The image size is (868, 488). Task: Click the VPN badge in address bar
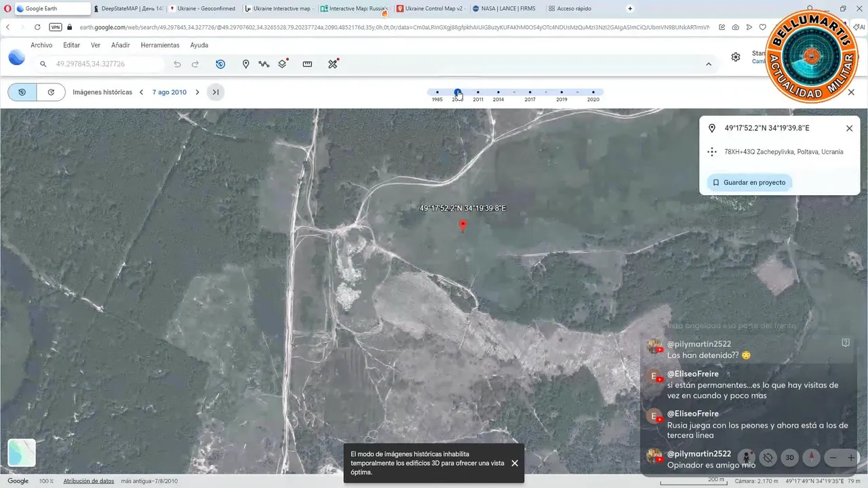(x=56, y=27)
